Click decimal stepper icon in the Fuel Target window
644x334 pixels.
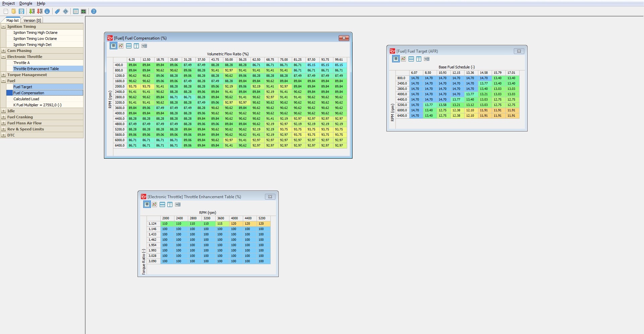click(x=427, y=59)
